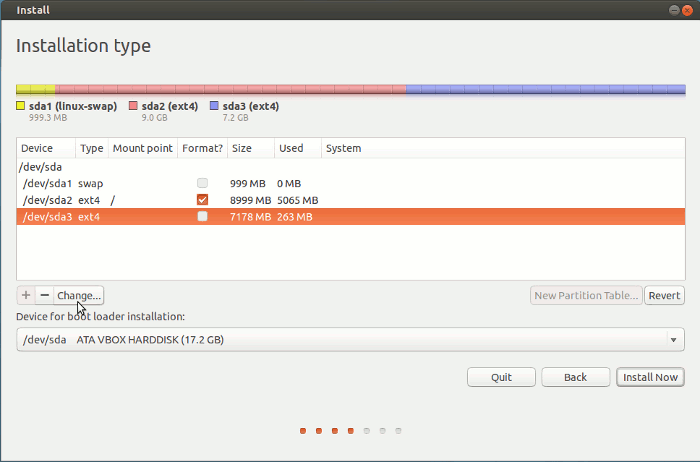The width and height of the screenshot is (700, 462).
Task: Click Install Now to begin installation
Action: (651, 377)
